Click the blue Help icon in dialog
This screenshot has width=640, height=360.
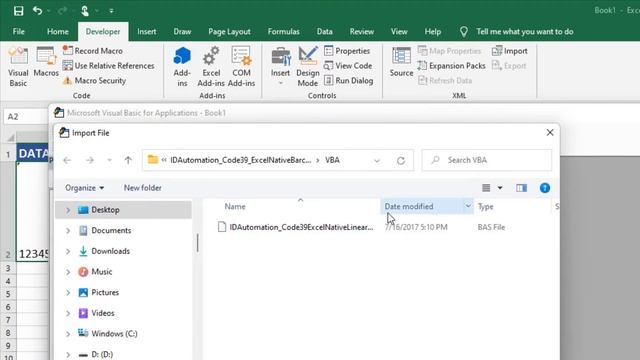tap(545, 188)
